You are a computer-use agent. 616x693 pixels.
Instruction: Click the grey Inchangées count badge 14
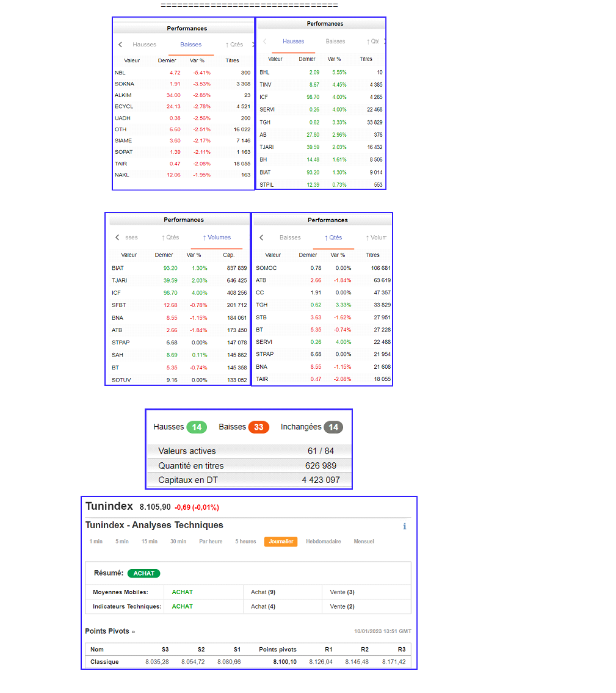pos(333,427)
